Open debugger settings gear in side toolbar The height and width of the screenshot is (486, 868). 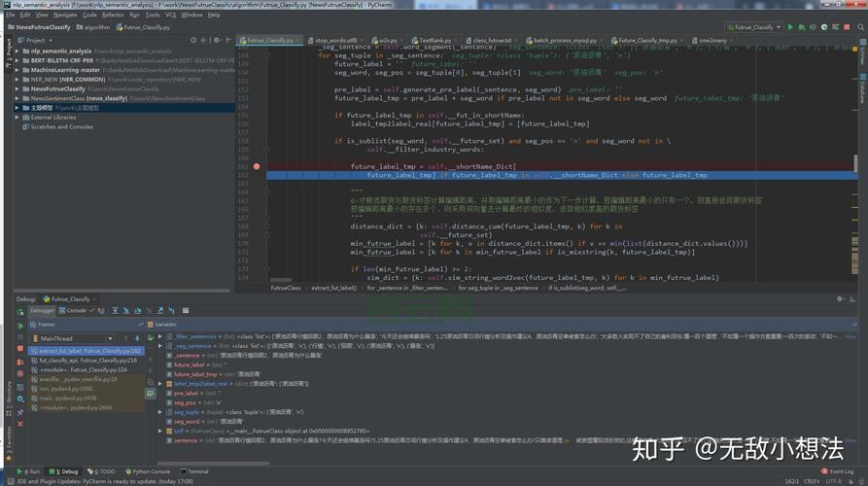(20, 399)
